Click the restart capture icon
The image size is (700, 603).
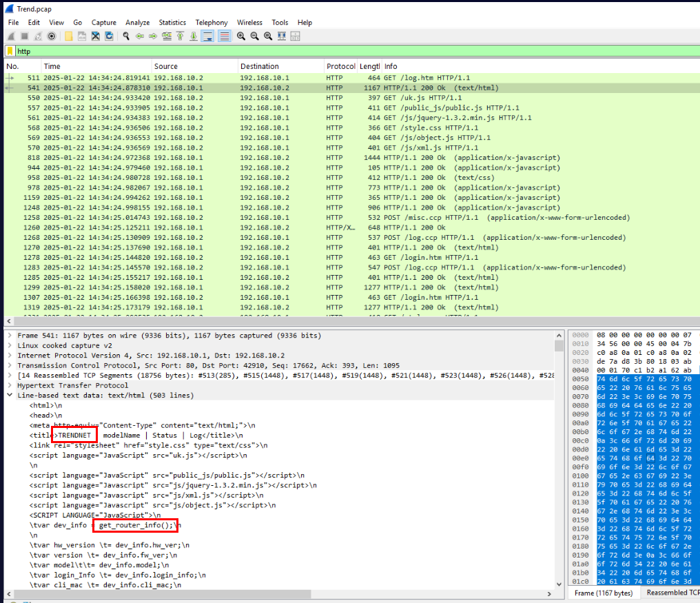(x=38, y=36)
